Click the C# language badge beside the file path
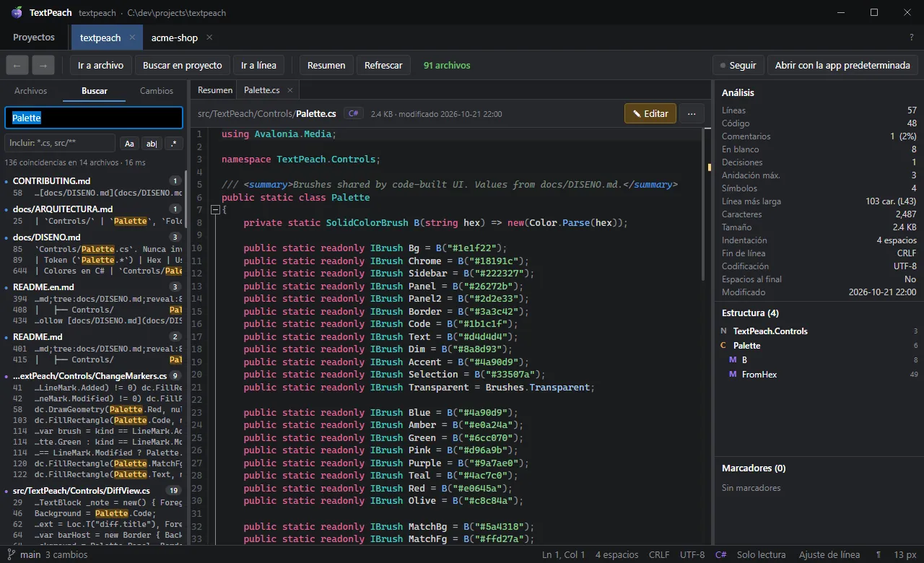Image resolution: width=924 pixels, height=563 pixels. click(353, 113)
